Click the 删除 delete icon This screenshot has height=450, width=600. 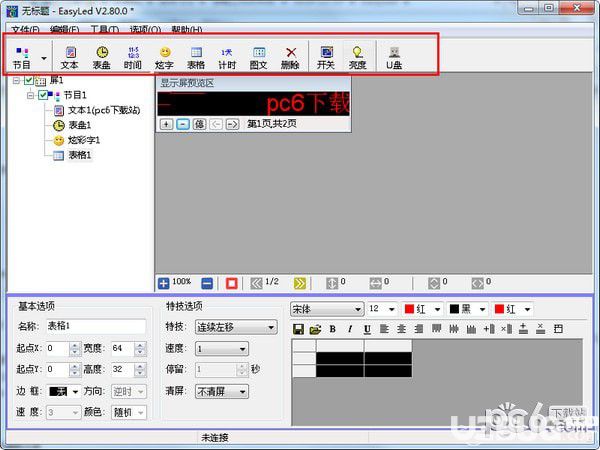pyautogui.click(x=290, y=58)
